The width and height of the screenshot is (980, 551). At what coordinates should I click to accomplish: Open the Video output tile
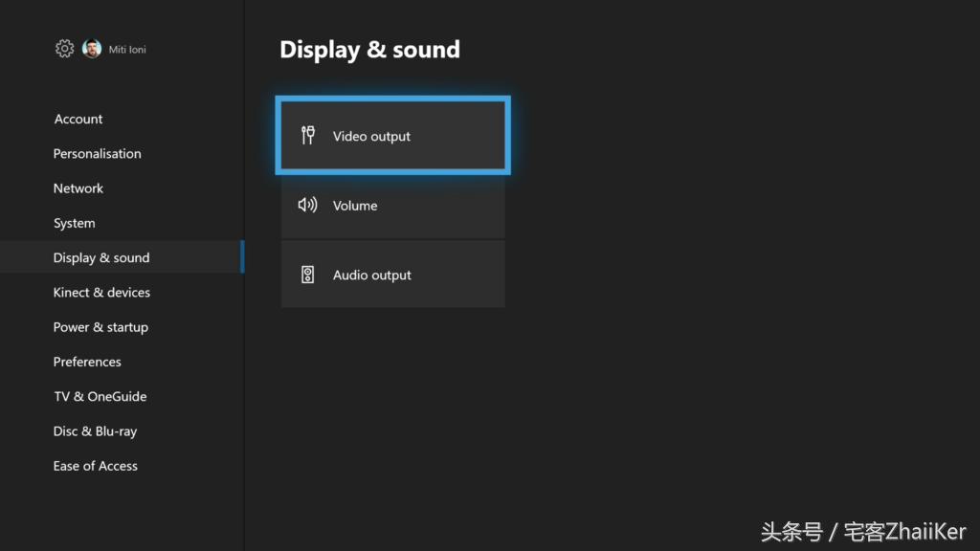tap(393, 136)
